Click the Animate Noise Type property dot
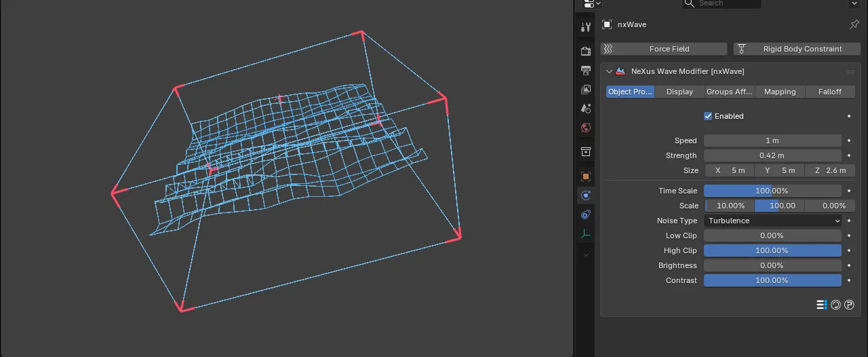 tap(849, 221)
